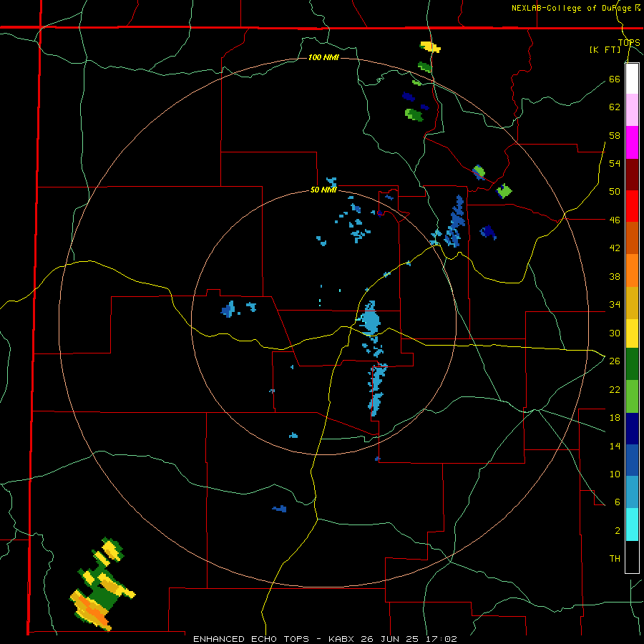Click the legend value "42"
Viewport: 644px width, 644px height.
615,248
